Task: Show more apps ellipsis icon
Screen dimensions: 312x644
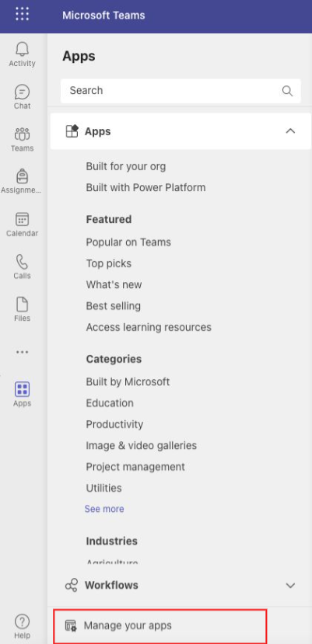Action: pos(23,352)
